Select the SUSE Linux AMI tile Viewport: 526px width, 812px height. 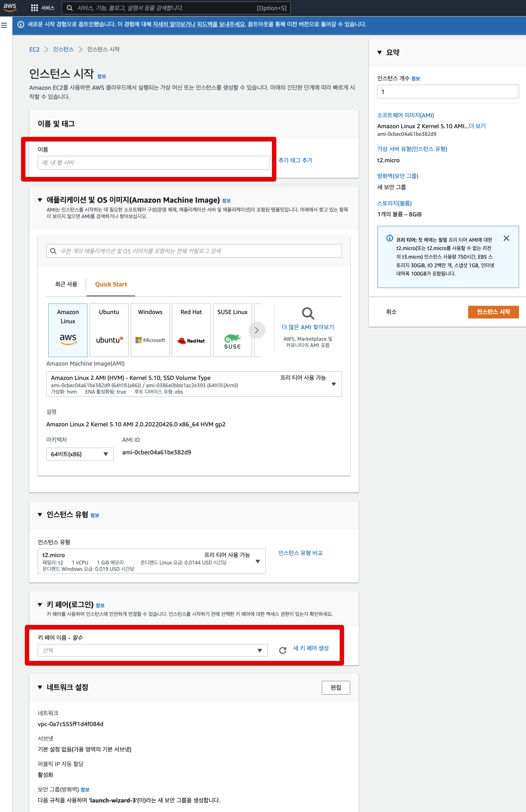232,330
